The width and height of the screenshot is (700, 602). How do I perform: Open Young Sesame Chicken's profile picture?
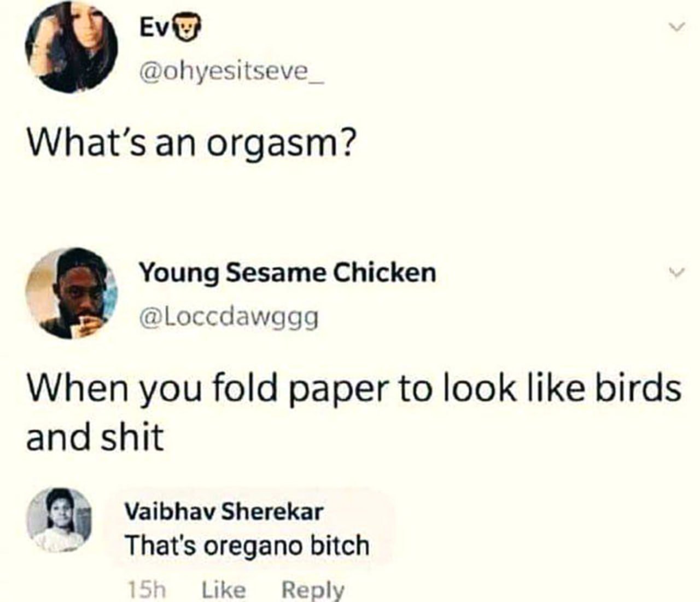click(x=72, y=294)
